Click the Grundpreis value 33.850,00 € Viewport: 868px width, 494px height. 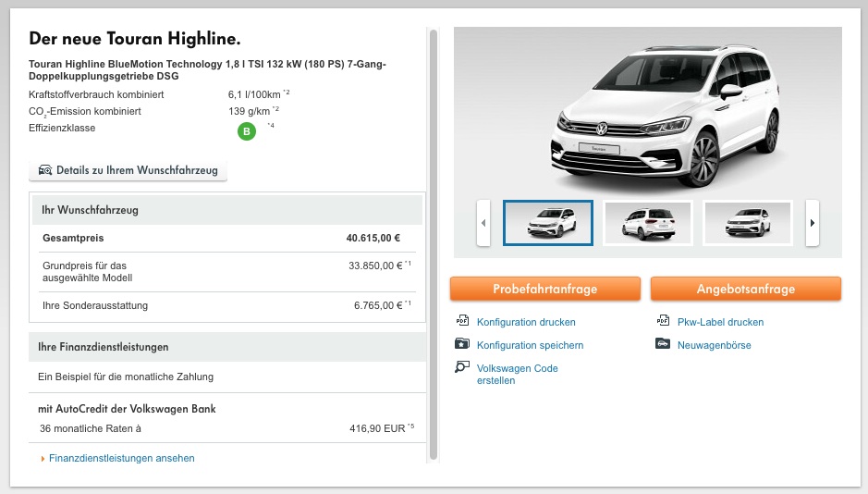click(375, 266)
